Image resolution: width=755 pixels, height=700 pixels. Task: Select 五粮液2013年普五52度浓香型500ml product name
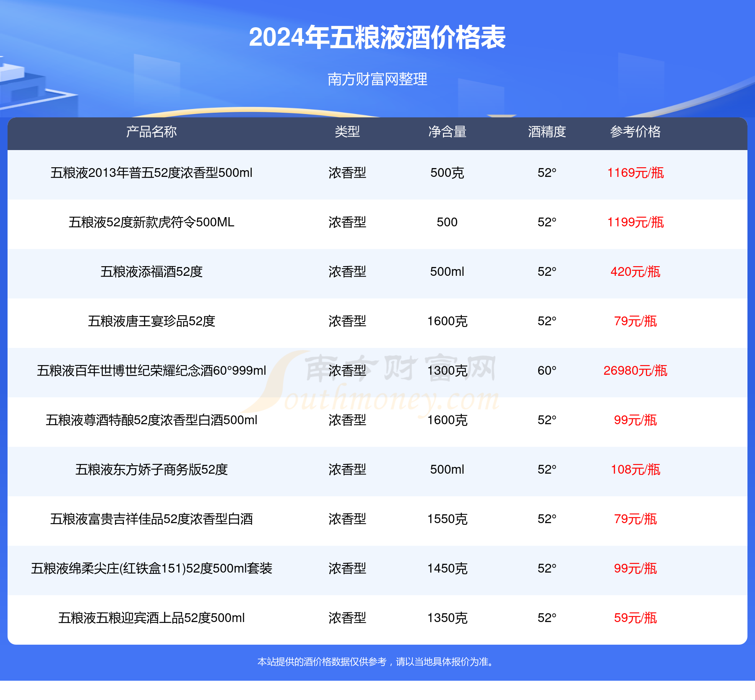[151, 173]
